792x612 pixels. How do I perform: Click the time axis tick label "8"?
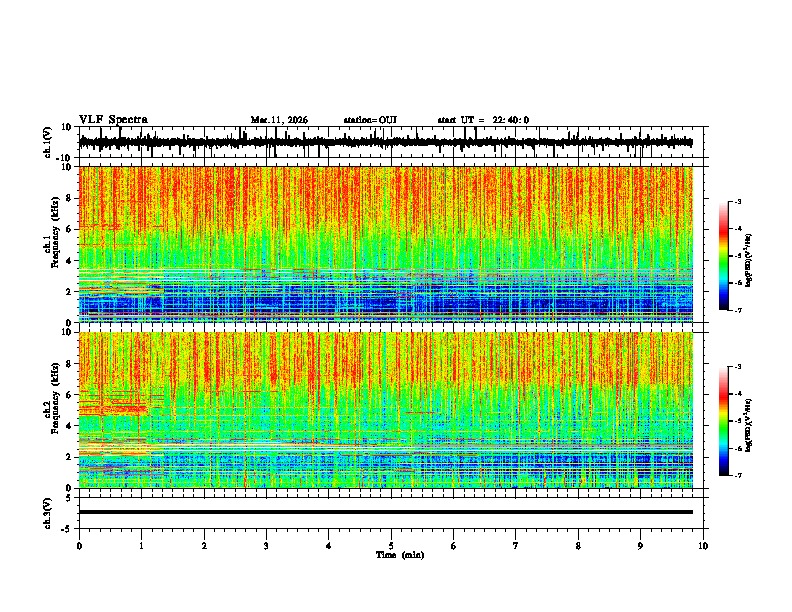tap(578, 546)
